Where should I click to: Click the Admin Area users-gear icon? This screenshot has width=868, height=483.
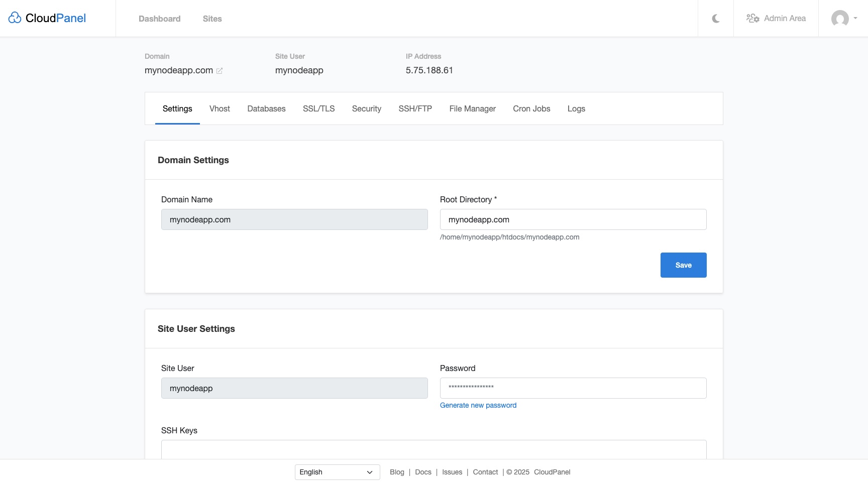tap(752, 19)
